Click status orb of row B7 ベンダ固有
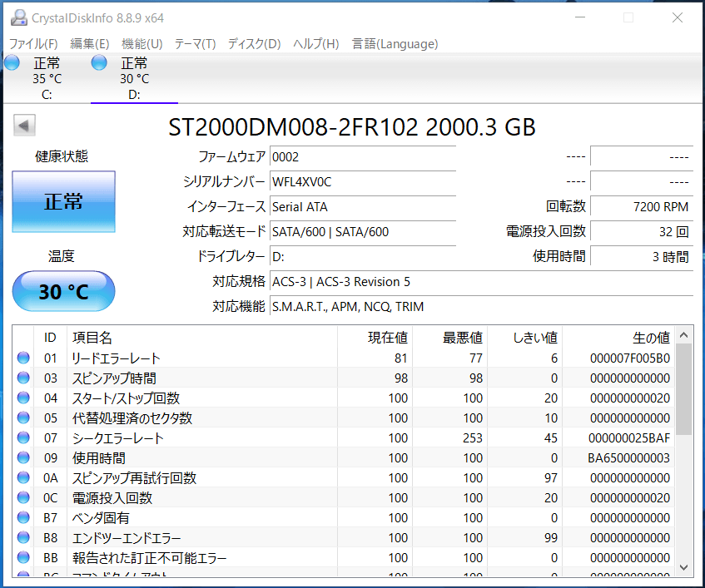This screenshot has height=588, width=705. [x=23, y=517]
